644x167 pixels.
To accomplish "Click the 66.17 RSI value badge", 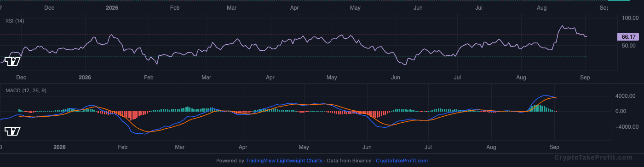I will [628, 36].
